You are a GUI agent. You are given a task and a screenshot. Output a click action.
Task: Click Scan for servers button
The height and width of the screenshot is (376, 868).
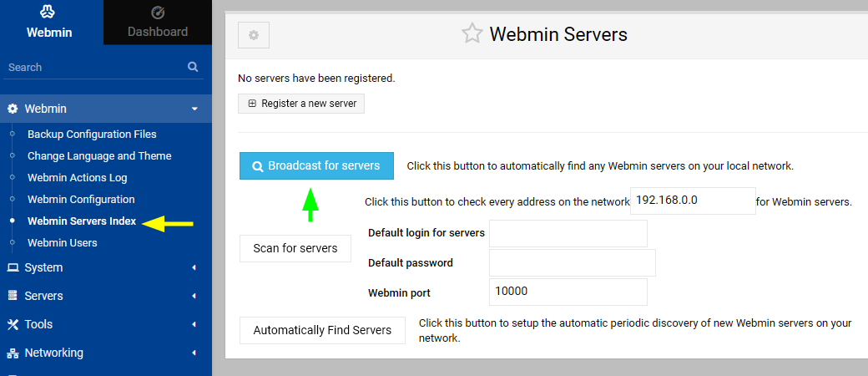pyautogui.click(x=295, y=248)
